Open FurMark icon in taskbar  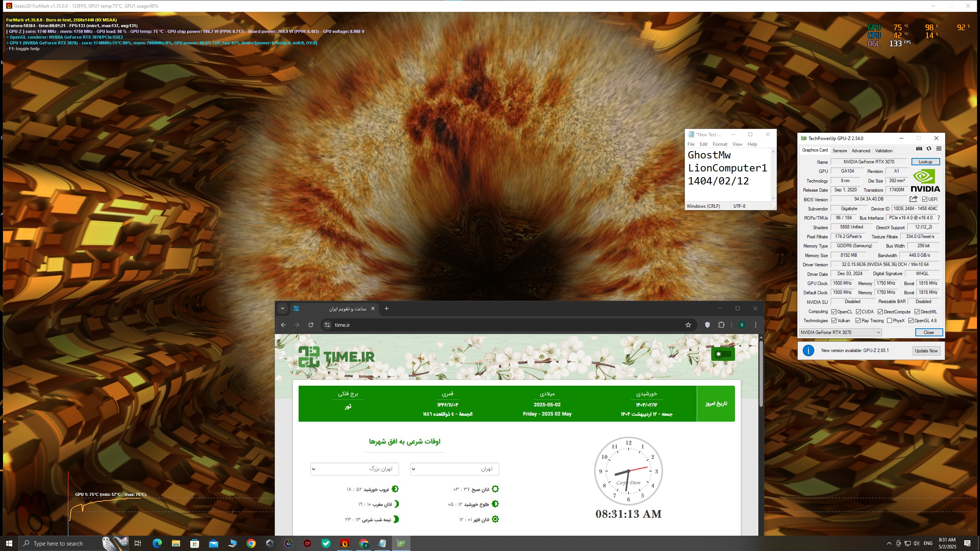[345, 543]
